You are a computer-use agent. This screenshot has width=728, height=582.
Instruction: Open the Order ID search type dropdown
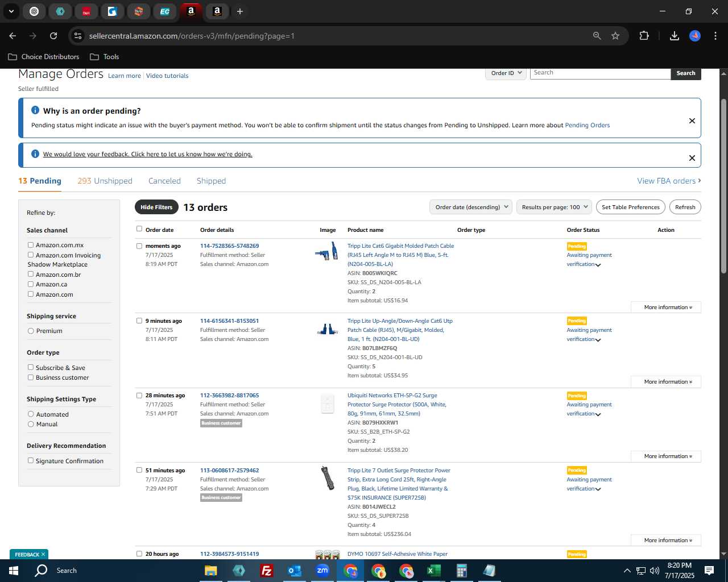click(x=506, y=73)
